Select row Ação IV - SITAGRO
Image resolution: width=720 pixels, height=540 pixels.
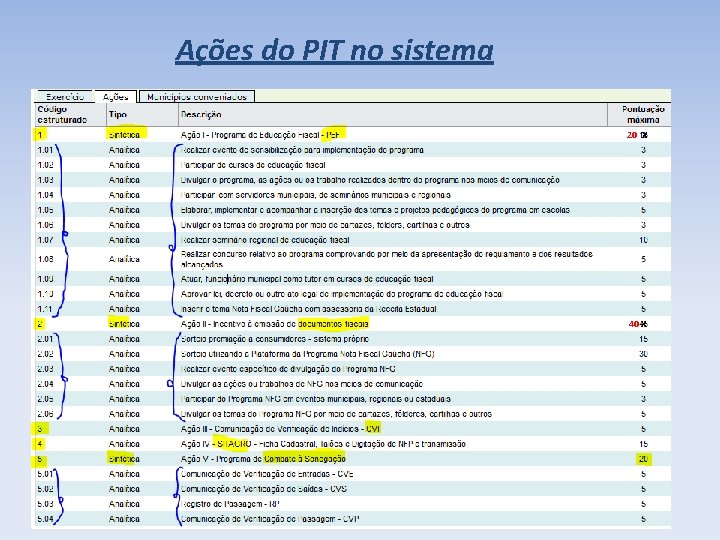(353, 444)
